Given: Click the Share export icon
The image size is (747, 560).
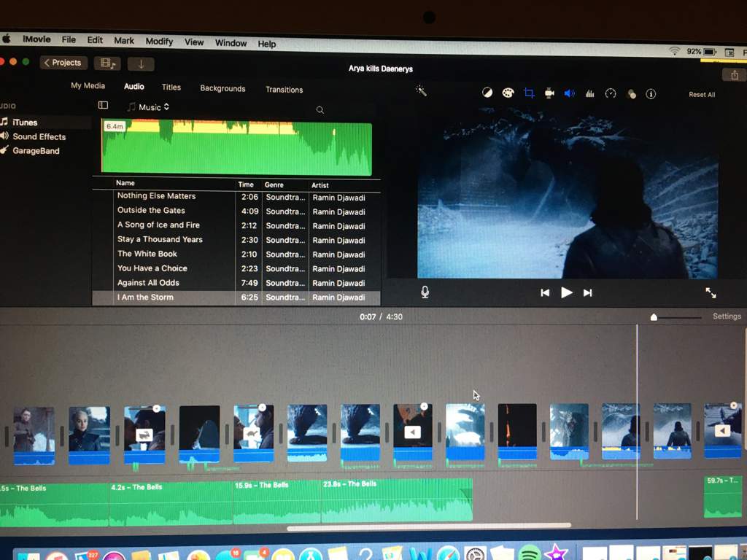Looking at the screenshot, I should tap(734, 75).
